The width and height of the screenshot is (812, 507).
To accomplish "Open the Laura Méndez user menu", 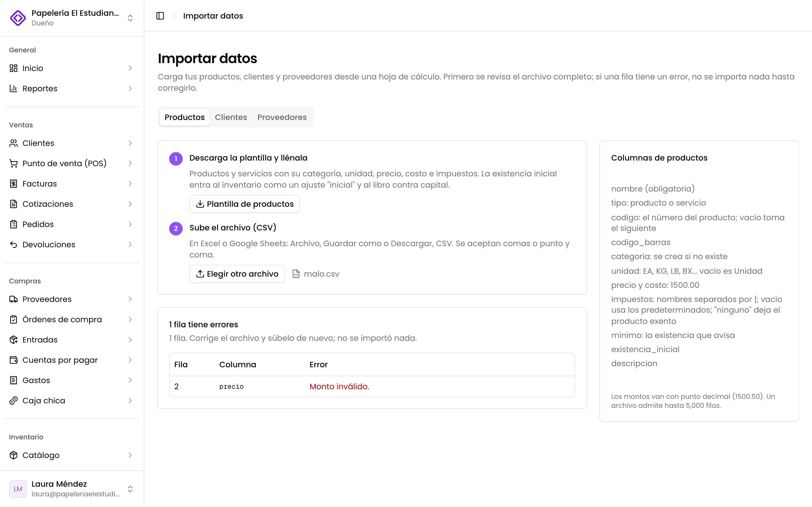I will (72, 489).
